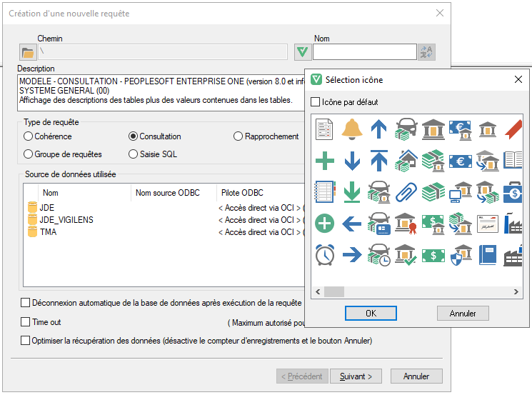Screen dimensions: 532x395
Task: Select the green plus circle icon
Action: click(x=325, y=224)
